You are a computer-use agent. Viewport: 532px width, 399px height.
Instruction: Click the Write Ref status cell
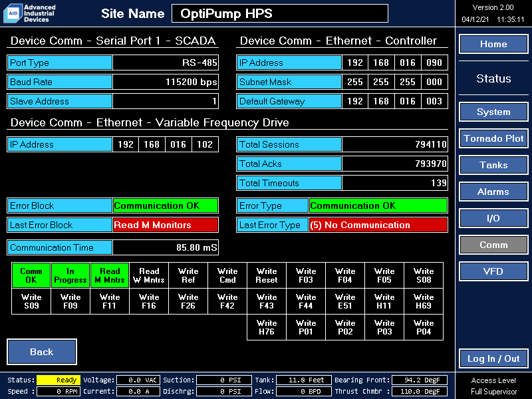click(x=188, y=275)
